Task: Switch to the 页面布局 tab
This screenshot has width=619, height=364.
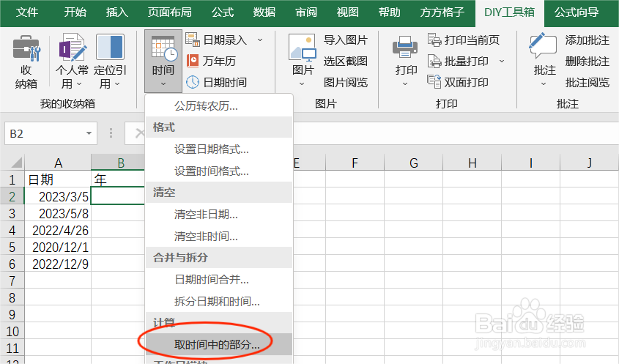Action: (x=169, y=12)
